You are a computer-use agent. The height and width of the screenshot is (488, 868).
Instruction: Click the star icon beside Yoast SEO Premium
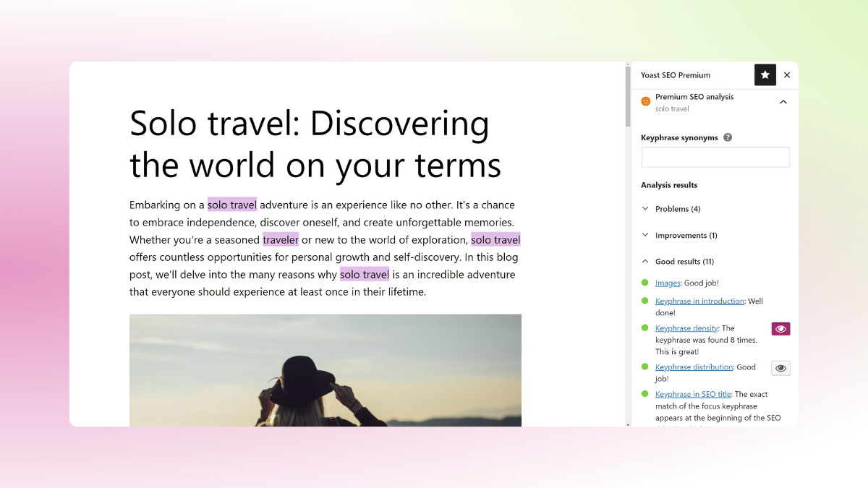[x=765, y=75]
